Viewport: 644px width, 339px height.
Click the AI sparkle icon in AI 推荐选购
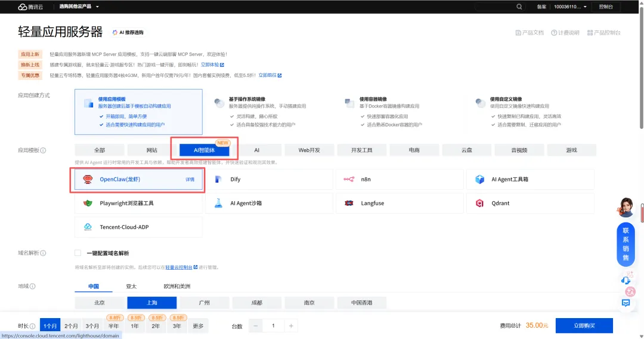[x=114, y=32]
